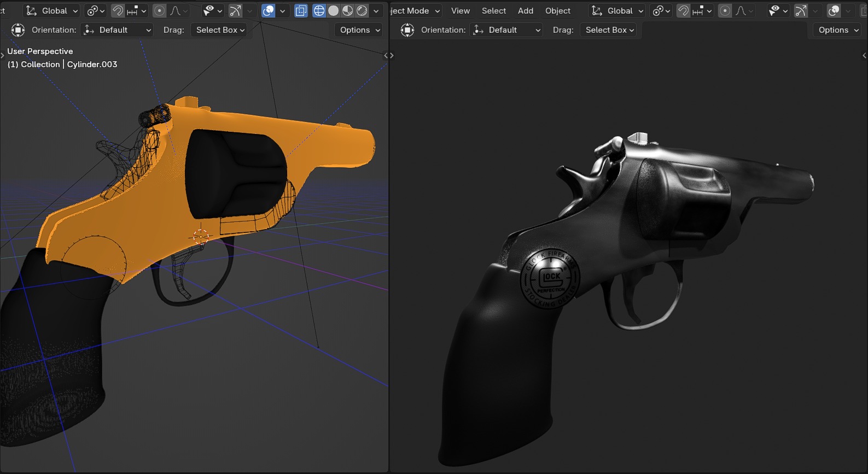
Task: Open pivot point menu in right viewport
Action: [661, 11]
